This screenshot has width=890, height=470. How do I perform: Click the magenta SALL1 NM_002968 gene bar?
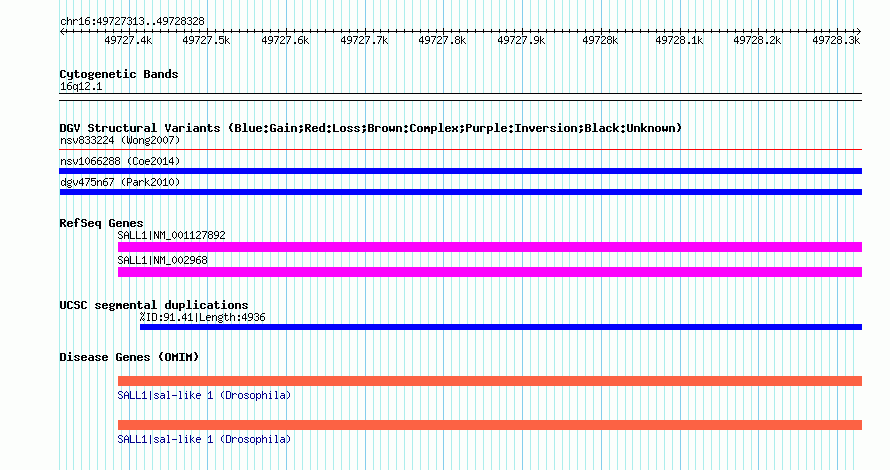click(x=490, y=272)
